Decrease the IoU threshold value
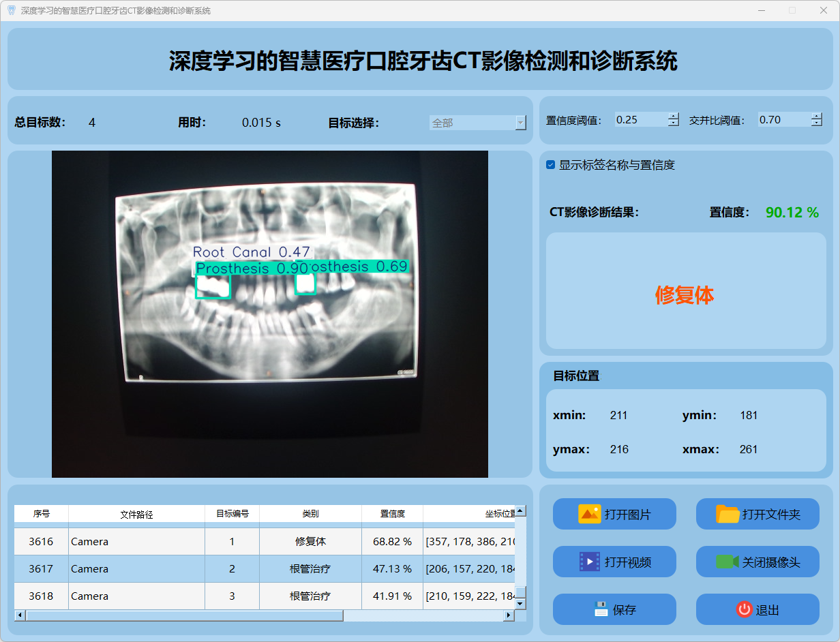The width and height of the screenshot is (840, 642). point(817,123)
